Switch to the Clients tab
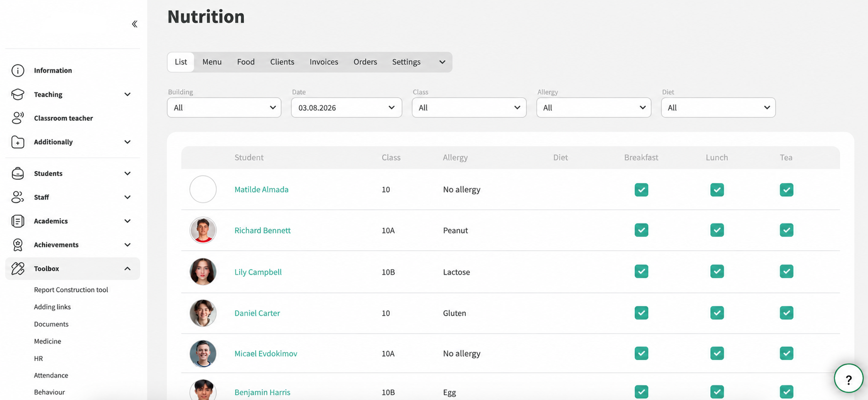This screenshot has height=400, width=868. [x=282, y=62]
